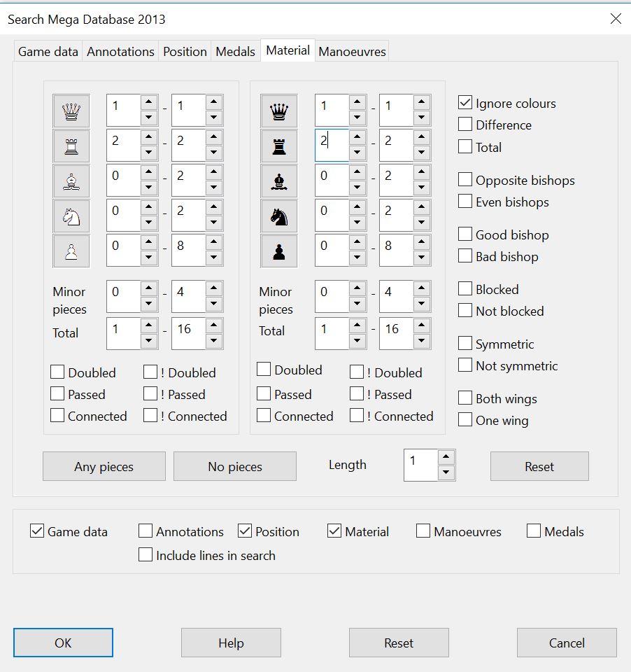
Task: Confirm search with OK button
Action: coord(63,643)
